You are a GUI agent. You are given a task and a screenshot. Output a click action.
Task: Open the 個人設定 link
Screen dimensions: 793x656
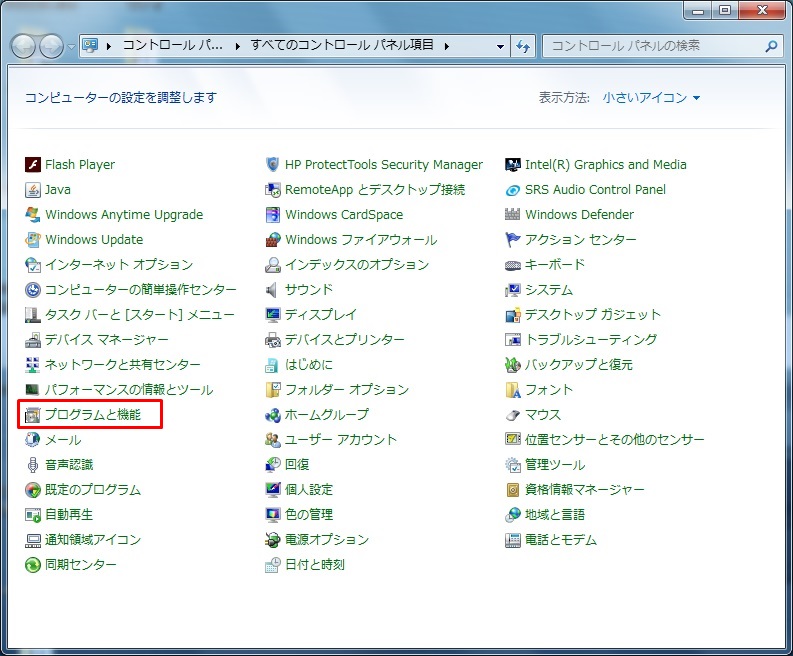[309, 490]
